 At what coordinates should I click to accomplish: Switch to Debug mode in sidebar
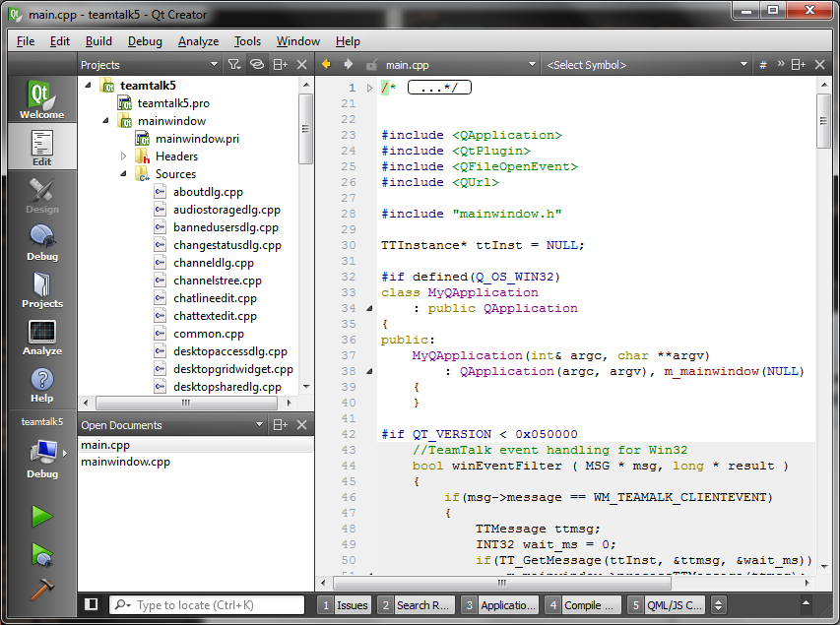41,242
